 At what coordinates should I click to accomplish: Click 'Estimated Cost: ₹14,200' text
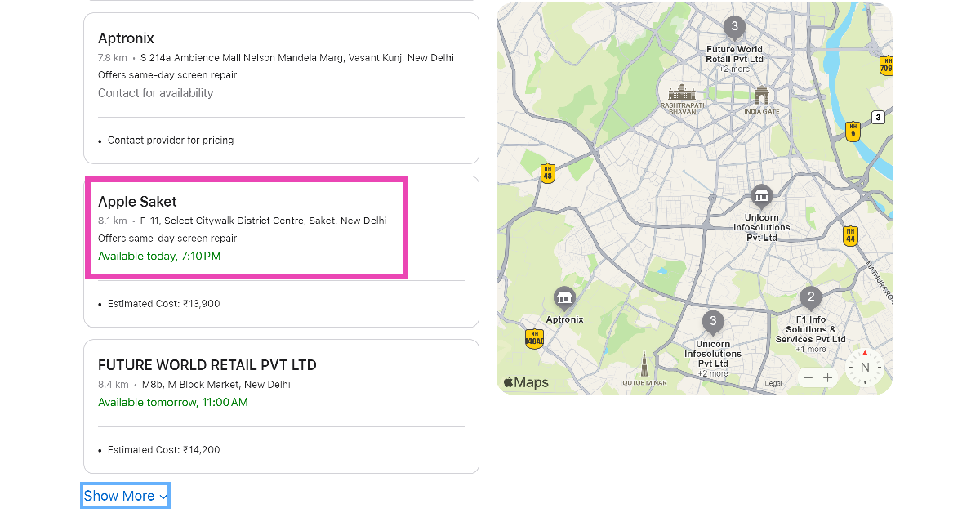click(x=163, y=450)
